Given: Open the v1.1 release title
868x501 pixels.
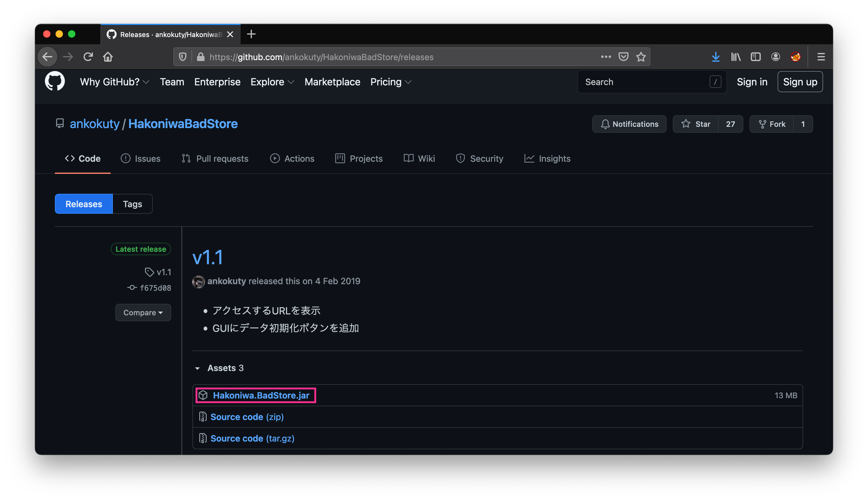Looking at the screenshot, I should tap(208, 257).
